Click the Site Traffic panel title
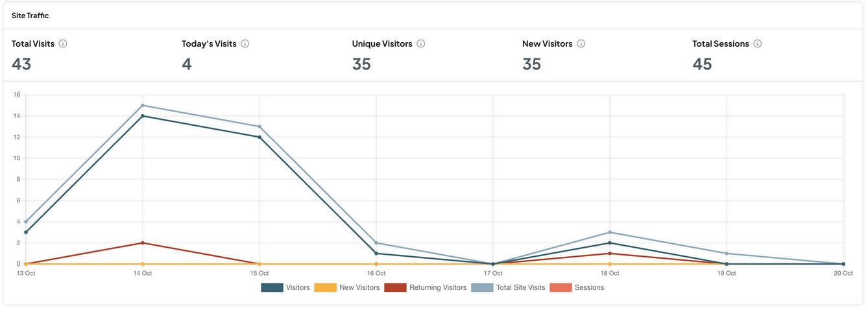868x310 pixels. [x=30, y=16]
